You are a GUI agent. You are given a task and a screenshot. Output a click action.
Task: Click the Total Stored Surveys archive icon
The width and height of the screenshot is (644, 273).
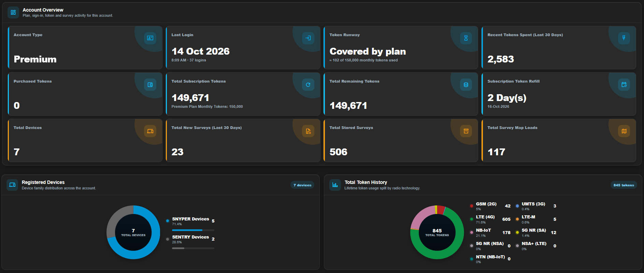[x=466, y=131]
